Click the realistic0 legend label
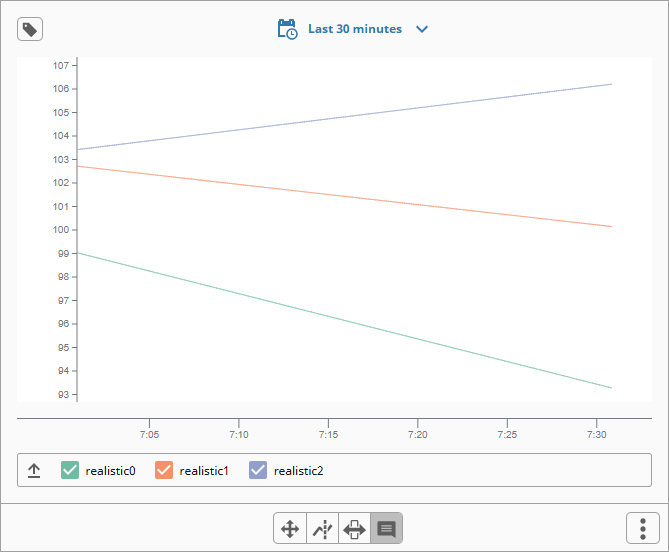The width and height of the screenshot is (669, 552). coord(111,471)
